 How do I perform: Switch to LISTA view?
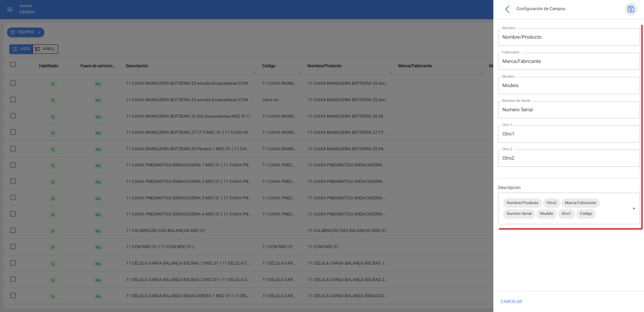[21, 49]
